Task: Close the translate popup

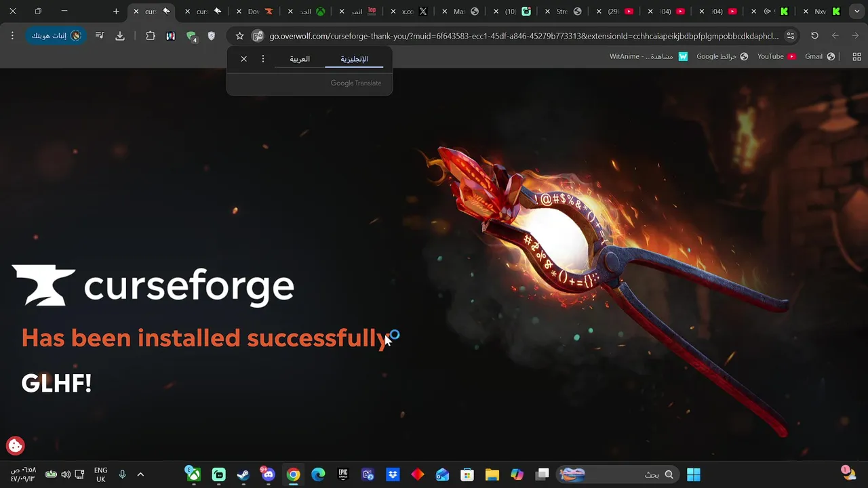Action: [244, 59]
